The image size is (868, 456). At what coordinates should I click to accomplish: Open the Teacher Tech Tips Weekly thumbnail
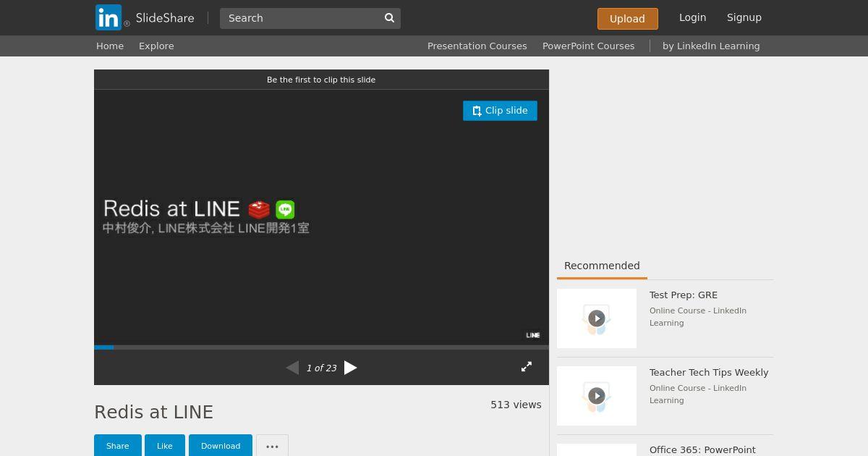pyautogui.click(x=597, y=396)
